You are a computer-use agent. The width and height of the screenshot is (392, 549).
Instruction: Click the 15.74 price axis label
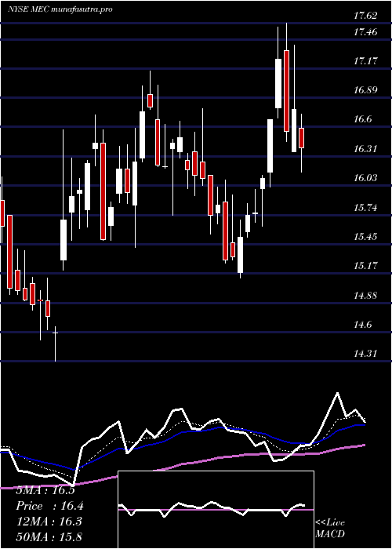tap(366, 208)
